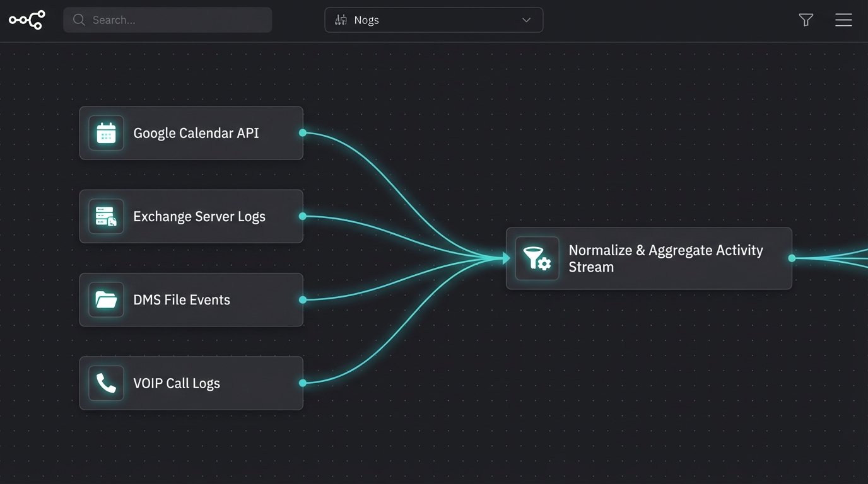Open the hamburger menu
Viewport: 868px width, 484px height.
843,20
